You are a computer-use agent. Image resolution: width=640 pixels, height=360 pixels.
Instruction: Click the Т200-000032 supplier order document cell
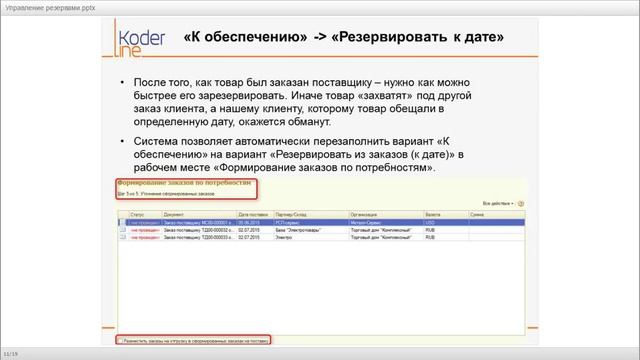[199, 230]
